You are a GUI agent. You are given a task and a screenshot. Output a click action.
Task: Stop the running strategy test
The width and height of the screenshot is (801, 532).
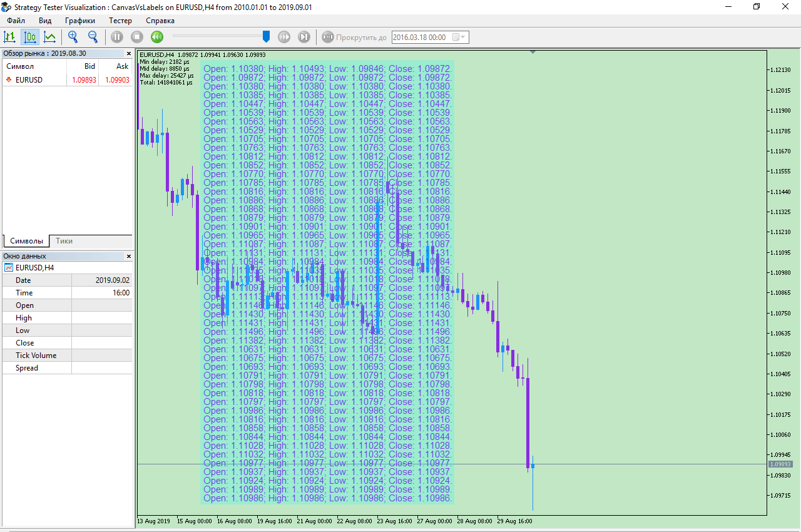point(136,37)
